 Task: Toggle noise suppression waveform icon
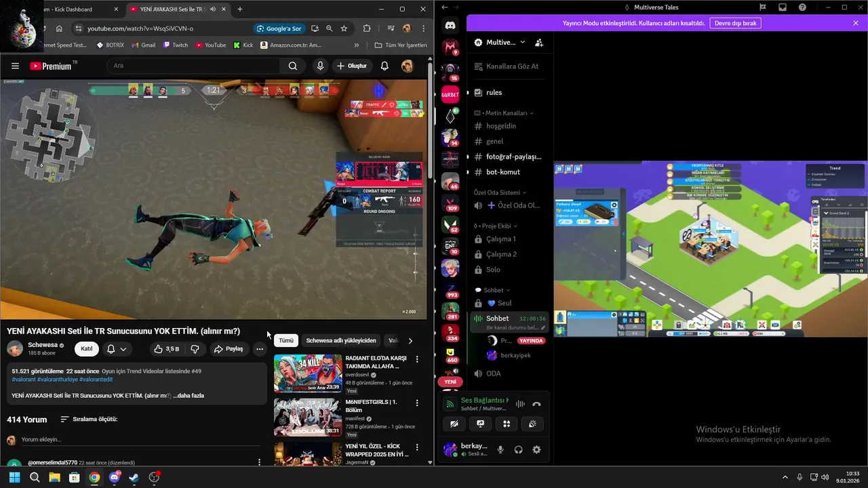click(x=520, y=404)
